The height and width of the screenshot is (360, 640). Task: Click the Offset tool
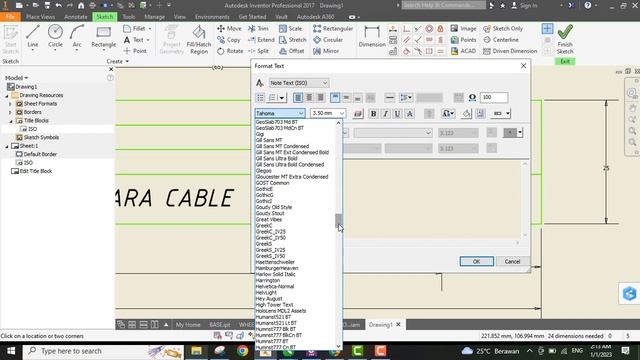(292, 51)
